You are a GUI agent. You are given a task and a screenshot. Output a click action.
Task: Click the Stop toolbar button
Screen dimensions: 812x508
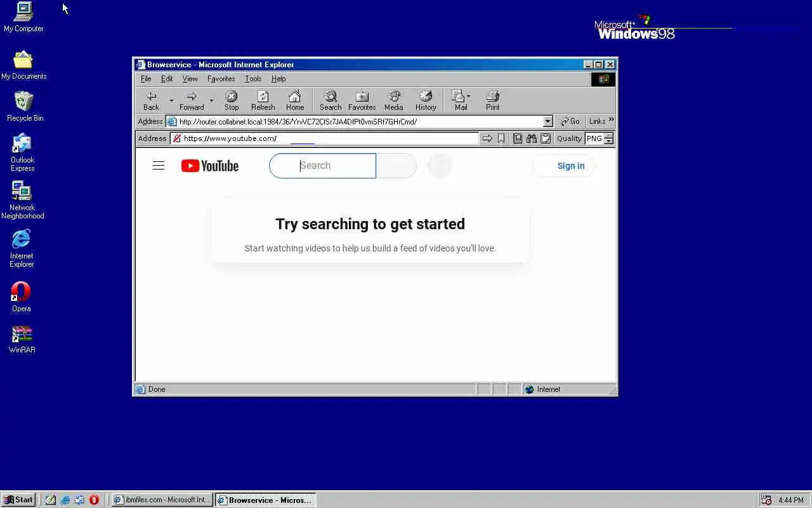click(x=232, y=100)
